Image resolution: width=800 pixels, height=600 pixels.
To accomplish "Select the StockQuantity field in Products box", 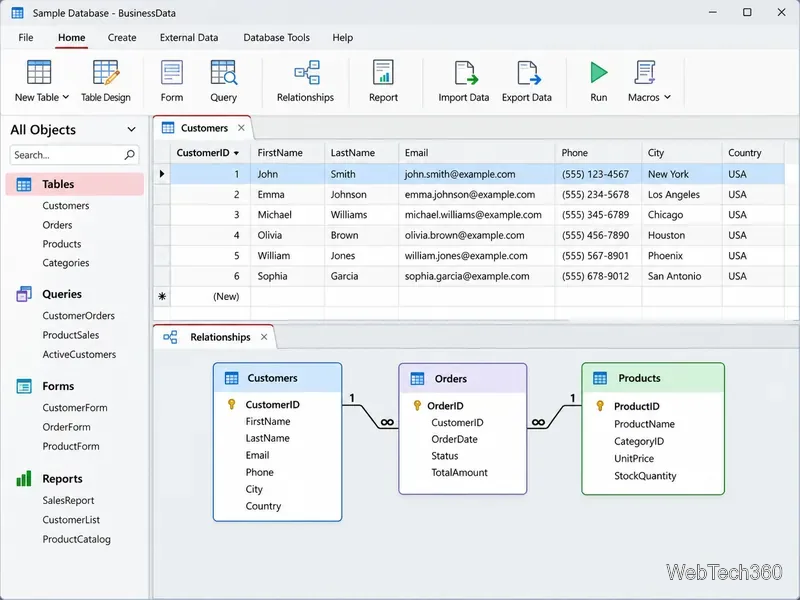I will click(x=645, y=476).
